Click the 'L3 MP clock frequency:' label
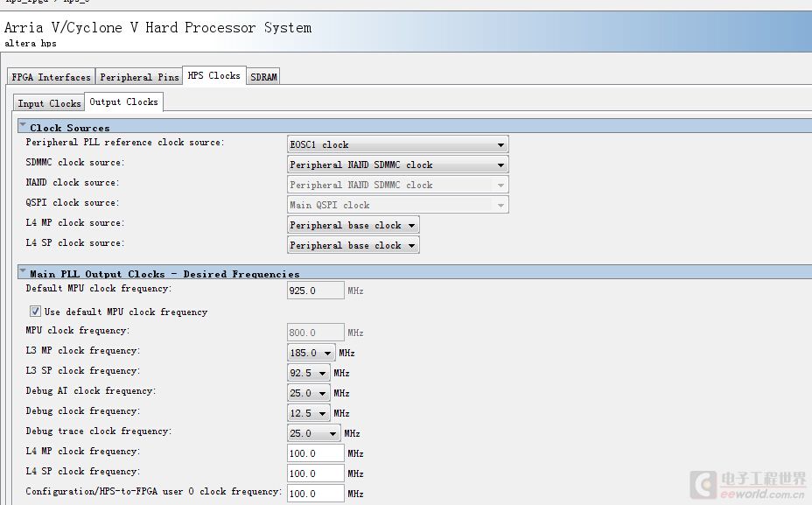812x505 pixels. point(83,351)
